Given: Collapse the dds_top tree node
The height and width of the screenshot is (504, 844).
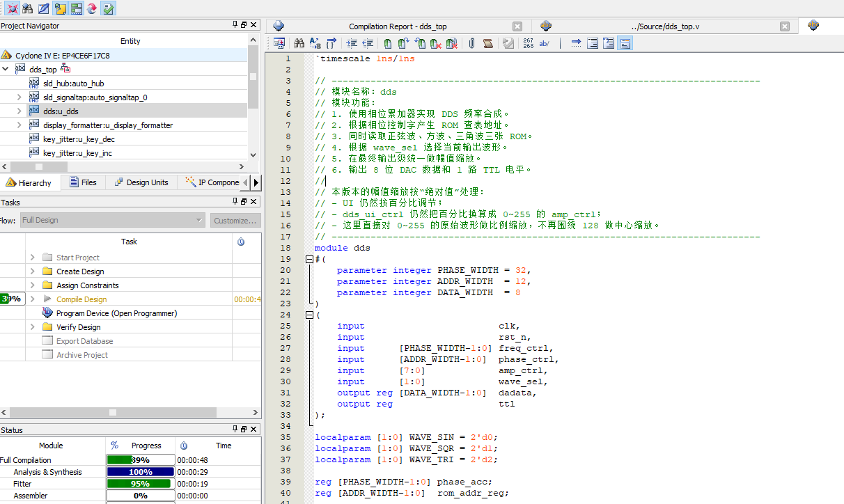Looking at the screenshot, I should click(x=6, y=69).
